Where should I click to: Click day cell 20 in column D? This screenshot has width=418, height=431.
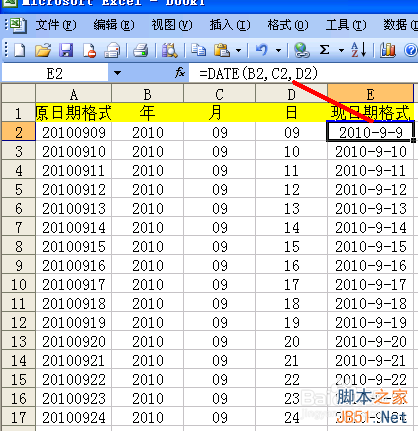click(291, 341)
